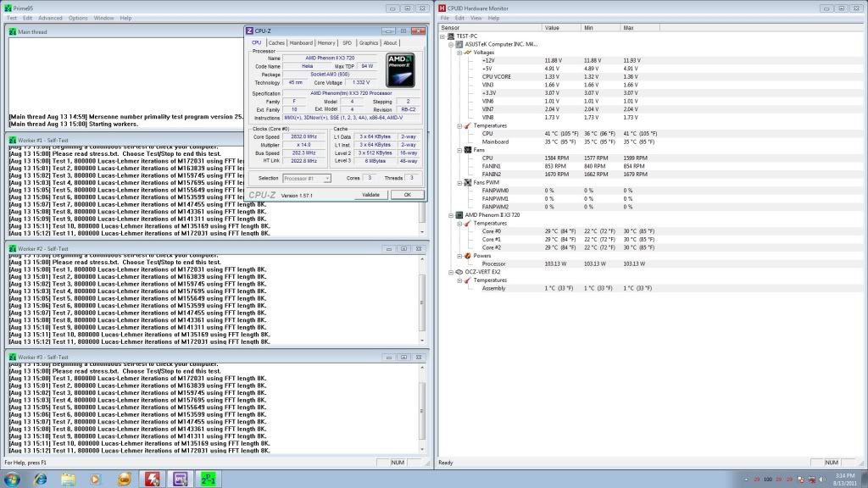Viewport: 868px width, 488px height.
Task: Switch to CPU-Z via its taskbar icon
Action: click(181, 480)
